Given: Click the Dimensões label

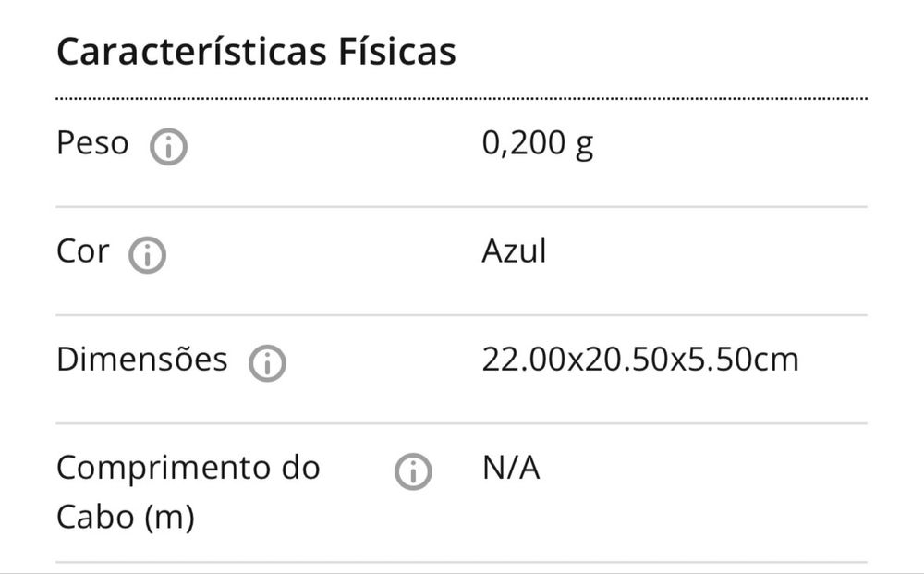Looking at the screenshot, I should [x=141, y=360].
